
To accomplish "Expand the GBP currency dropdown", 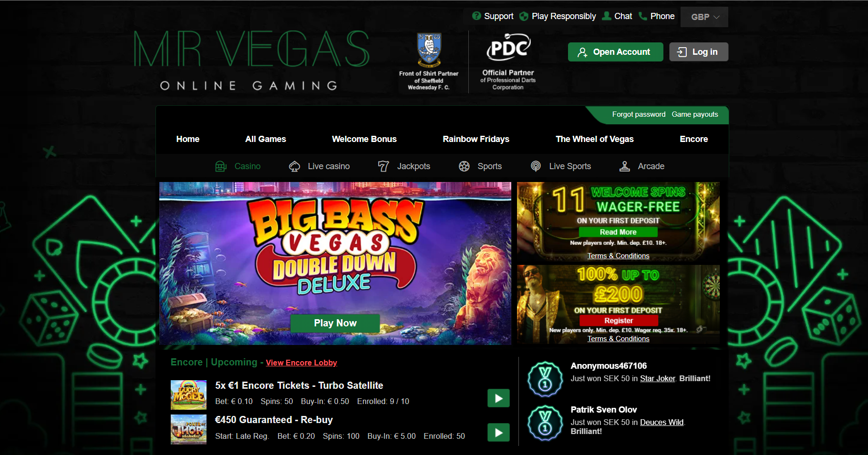I will click(x=704, y=17).
